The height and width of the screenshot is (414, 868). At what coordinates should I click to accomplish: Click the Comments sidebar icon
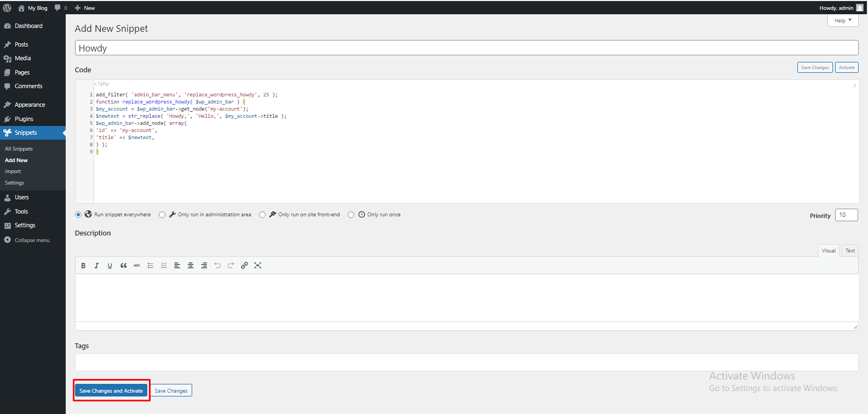(x=8, y=87)
